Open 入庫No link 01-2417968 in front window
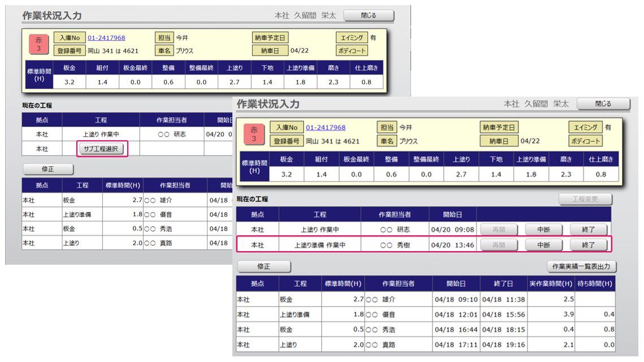Screen dimensions: 644x362 coord(325,127)
